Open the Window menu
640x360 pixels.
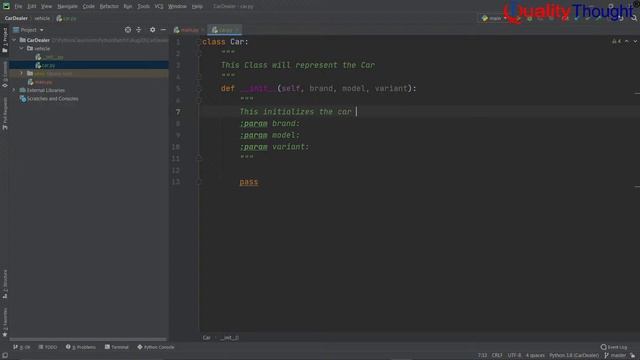pyautogui.click(x=177, y=7)
